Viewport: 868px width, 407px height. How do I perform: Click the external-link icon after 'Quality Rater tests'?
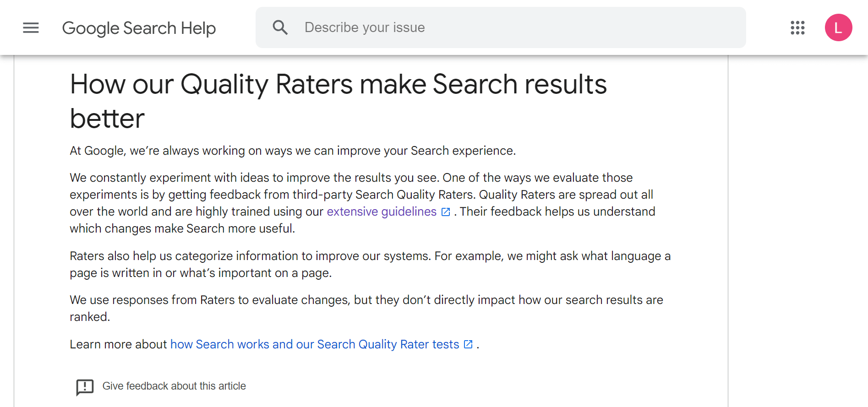tap(468, 344)
